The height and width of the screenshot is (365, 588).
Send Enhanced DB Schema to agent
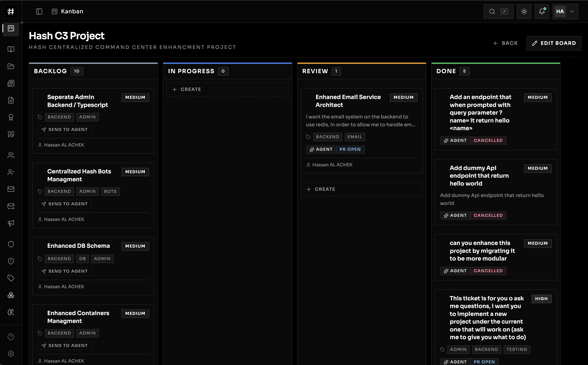(x=64, y=271)
